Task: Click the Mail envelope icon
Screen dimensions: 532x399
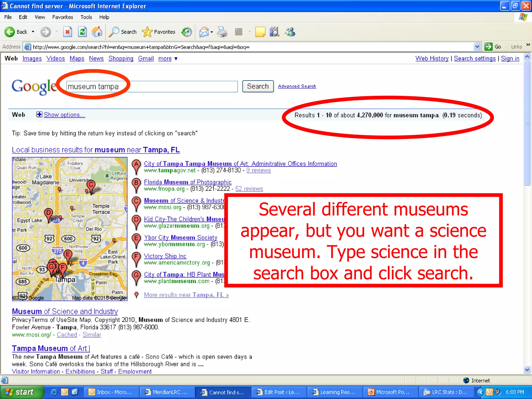Action: [204, 32]
